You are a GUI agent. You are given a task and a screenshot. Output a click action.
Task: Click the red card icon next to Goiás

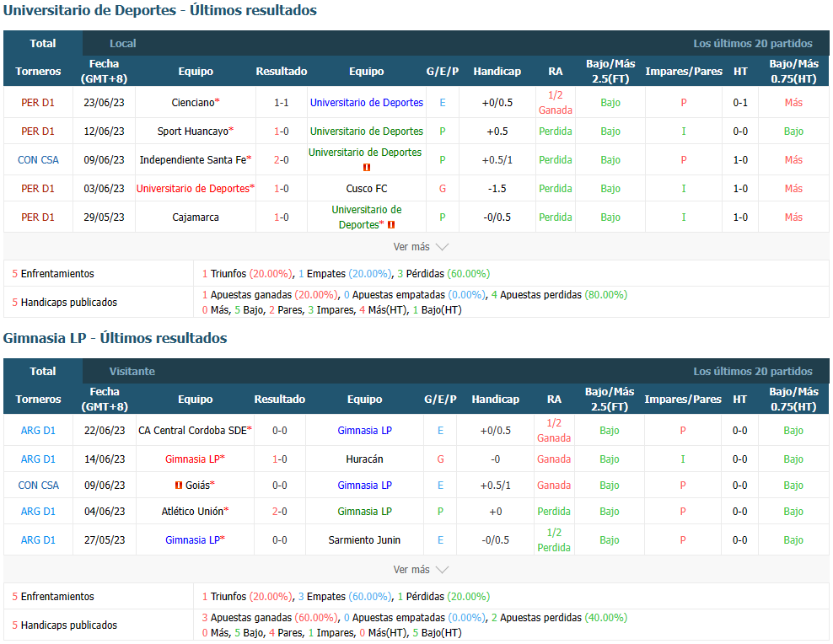click(179, 486)
